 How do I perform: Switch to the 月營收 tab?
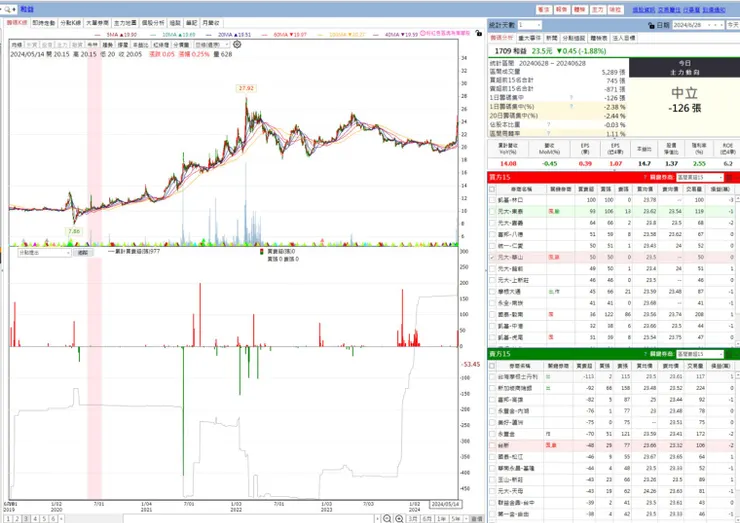210,23
